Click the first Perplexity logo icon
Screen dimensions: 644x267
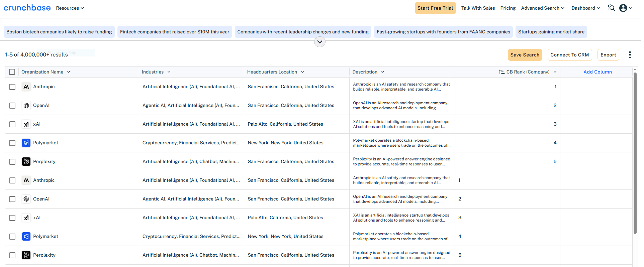26,162
